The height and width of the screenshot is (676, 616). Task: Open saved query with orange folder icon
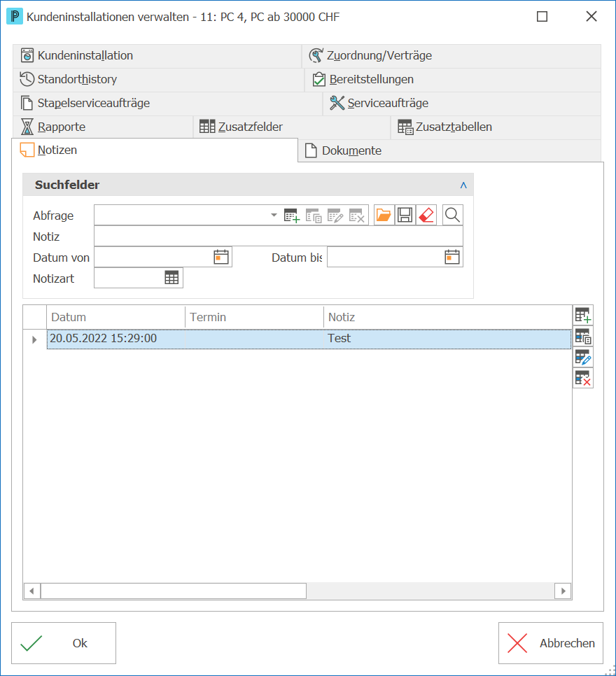click(384, 215)
